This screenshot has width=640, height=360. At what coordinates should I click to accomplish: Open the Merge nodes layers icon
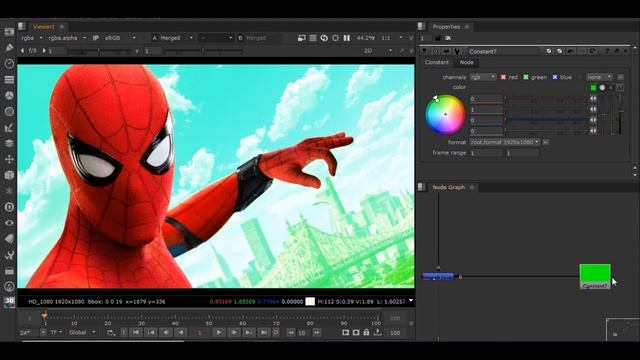pos(9,143)
